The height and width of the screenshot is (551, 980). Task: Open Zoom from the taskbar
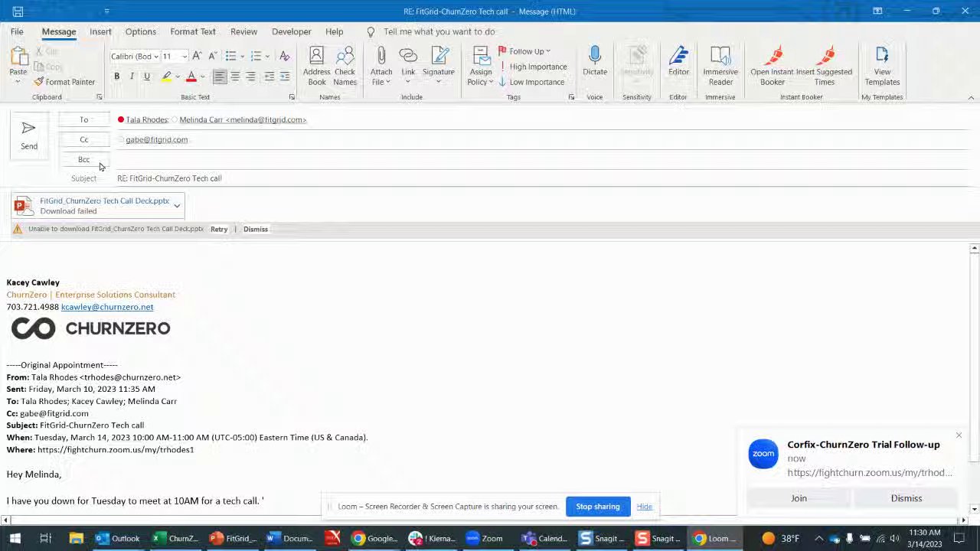(485, 538)
